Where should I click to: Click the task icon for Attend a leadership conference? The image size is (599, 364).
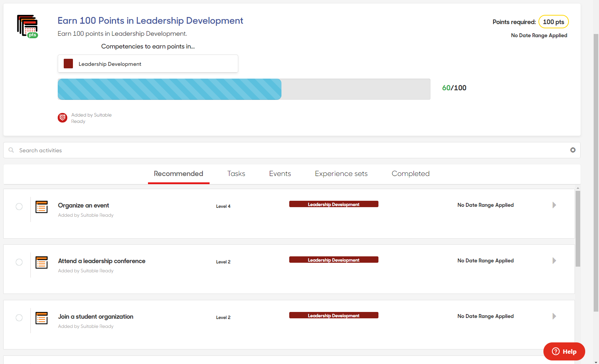pyautogui.click(x=41, y=262)
